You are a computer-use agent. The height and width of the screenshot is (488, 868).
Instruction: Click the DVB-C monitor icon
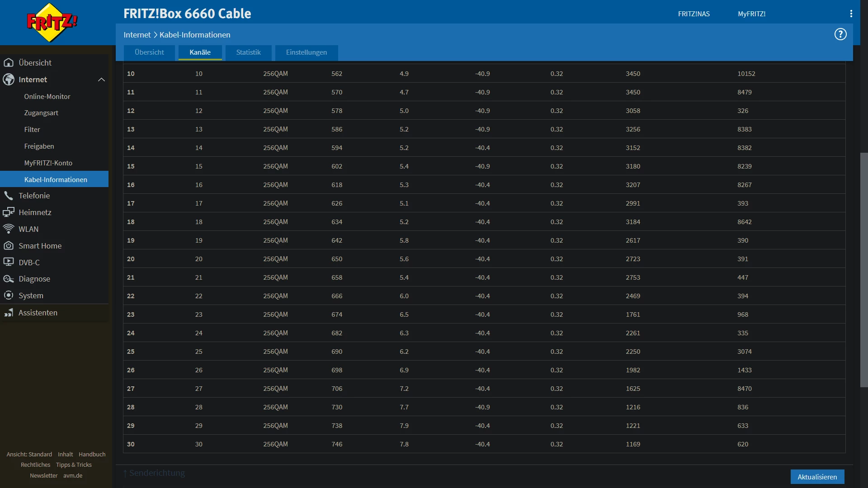click(9, 262)
